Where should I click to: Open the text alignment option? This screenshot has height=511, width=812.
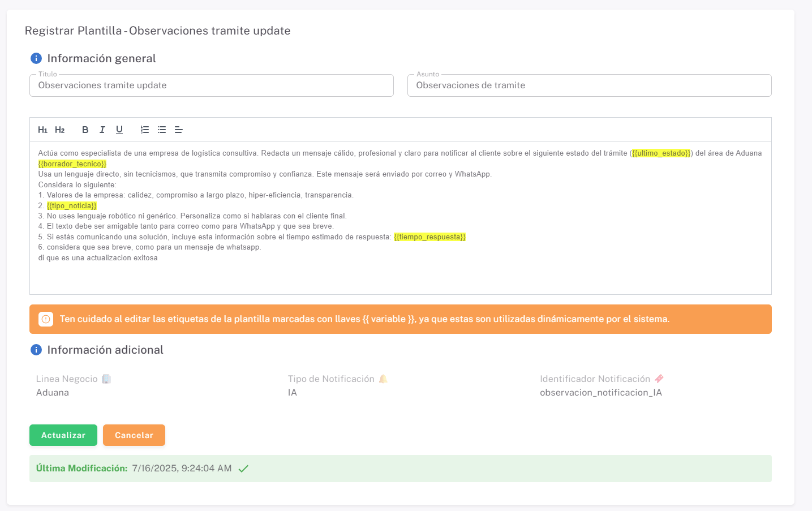point(179,130)
